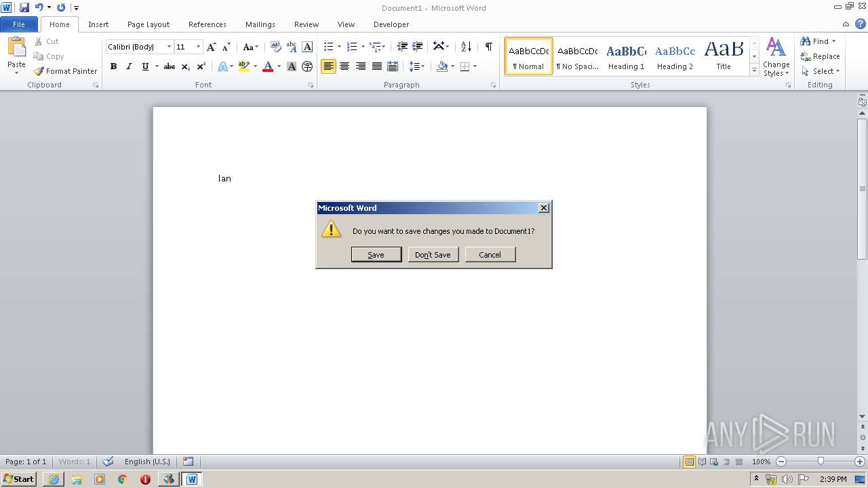
Task: Toggle Strikethrough formatting
Action: point(170,66)
